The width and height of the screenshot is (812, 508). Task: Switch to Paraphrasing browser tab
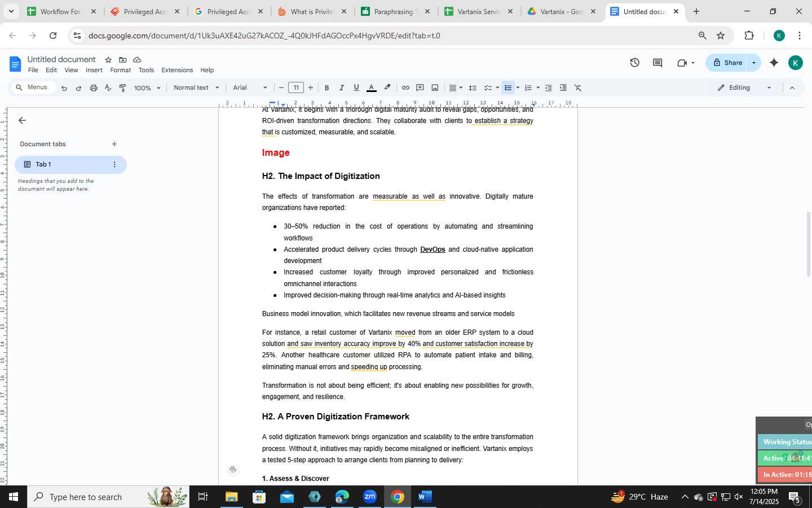[x=395, y=11]
